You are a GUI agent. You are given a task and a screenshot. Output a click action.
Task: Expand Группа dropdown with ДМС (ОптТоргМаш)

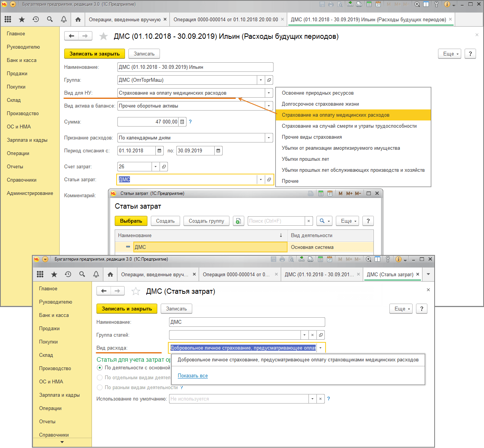click(261, 80)
